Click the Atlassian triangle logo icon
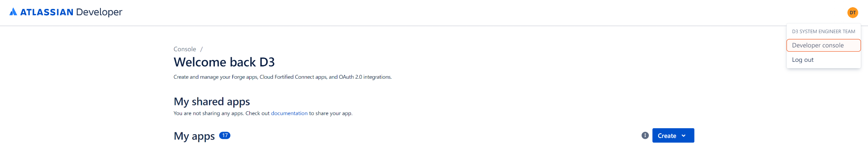Image resolution: width=868 pixels, height=157 pixels. point(13,12)
